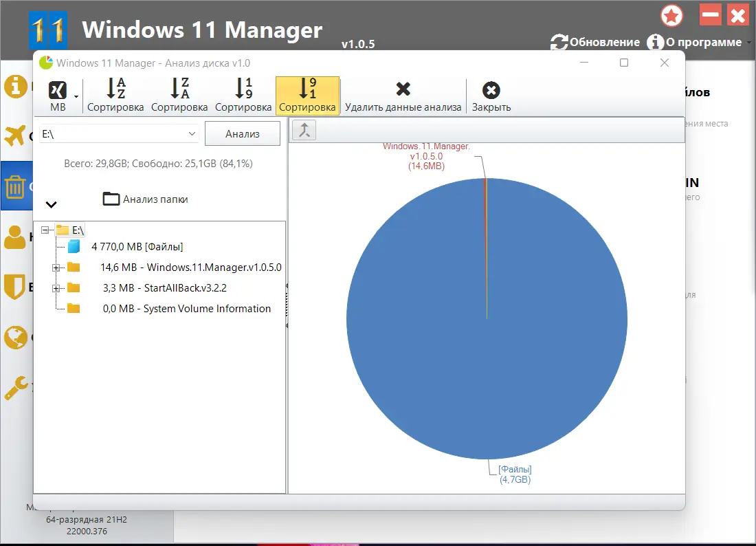Click the folder icon of Windows.11.Manager.v1.0.5.0
Image resolution: width=756 pixels, height=546 pixels.
(74, 267)
